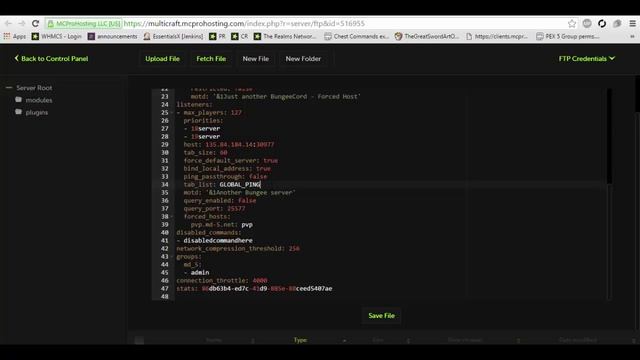Create a New Folder
This screenshot has width=640, height=360.
pyautogui.click(x=303, y=59)
